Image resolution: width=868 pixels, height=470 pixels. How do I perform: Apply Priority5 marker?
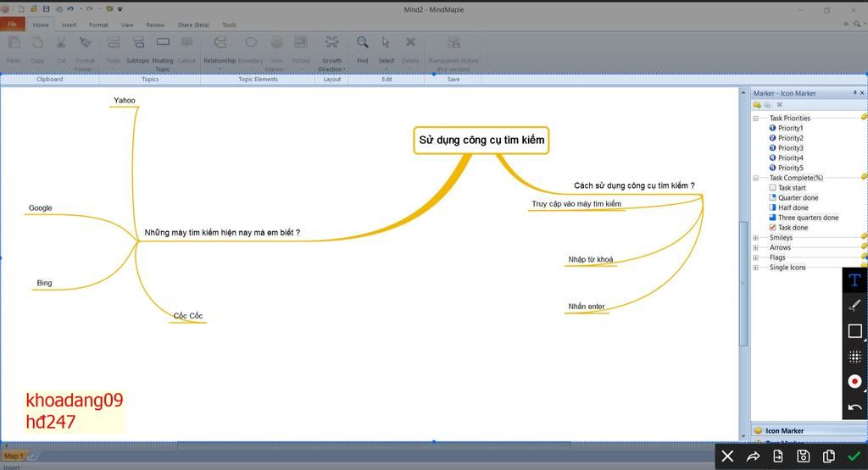(x=786, y=168)
